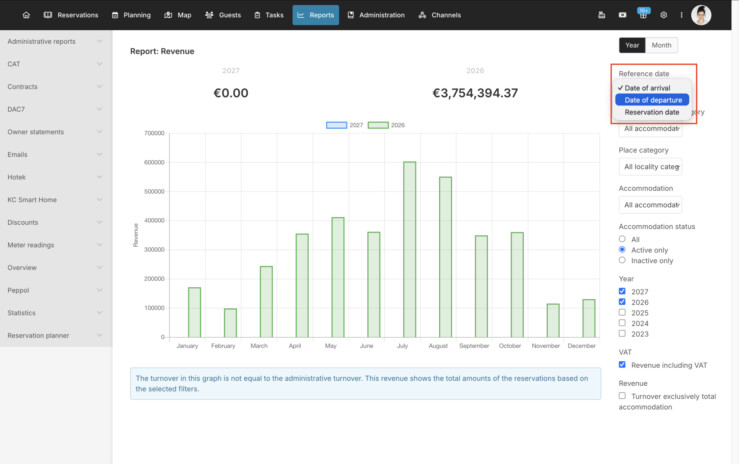Screen dimensions: 739x464
Task: Select Date of departure option
Action: pos(652,100)
